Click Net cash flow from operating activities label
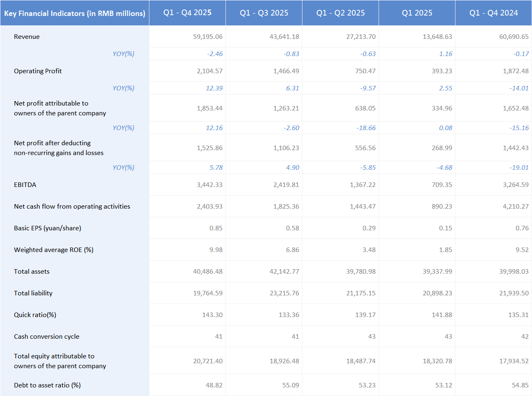Image resolution: width=532 pixels, height=396 pixels. [x=72, y=207]
